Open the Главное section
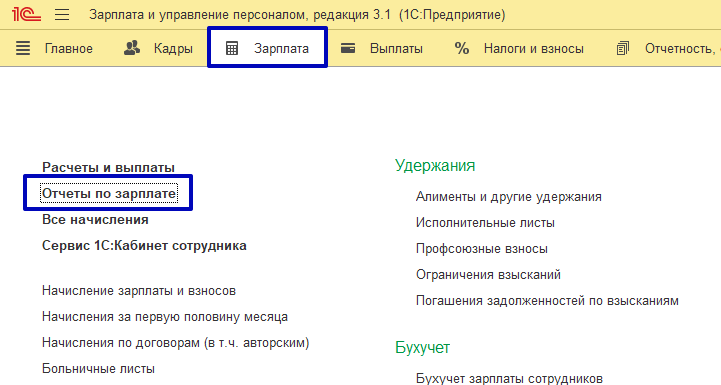Viewport: 721px width, 385px height. point(69,49)
